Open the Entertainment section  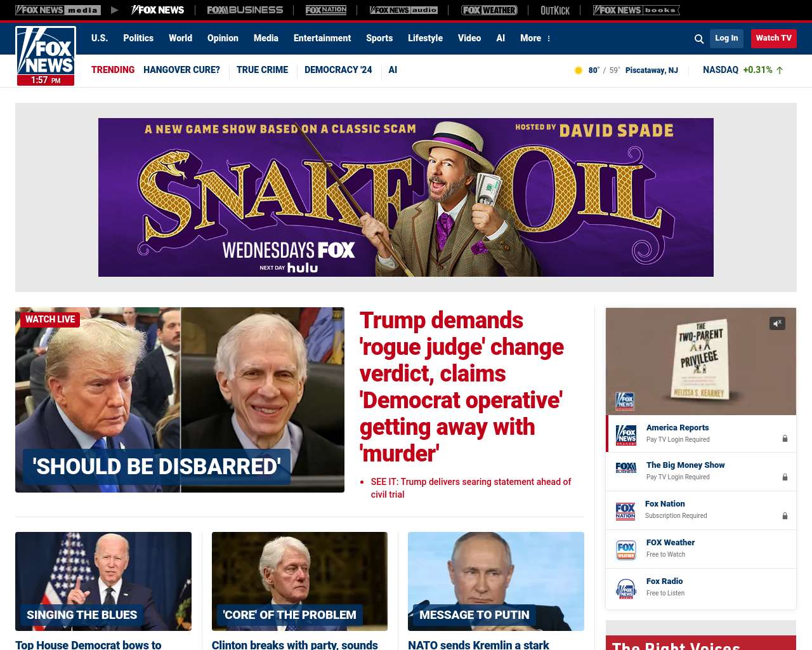click(x=322, y=38)
